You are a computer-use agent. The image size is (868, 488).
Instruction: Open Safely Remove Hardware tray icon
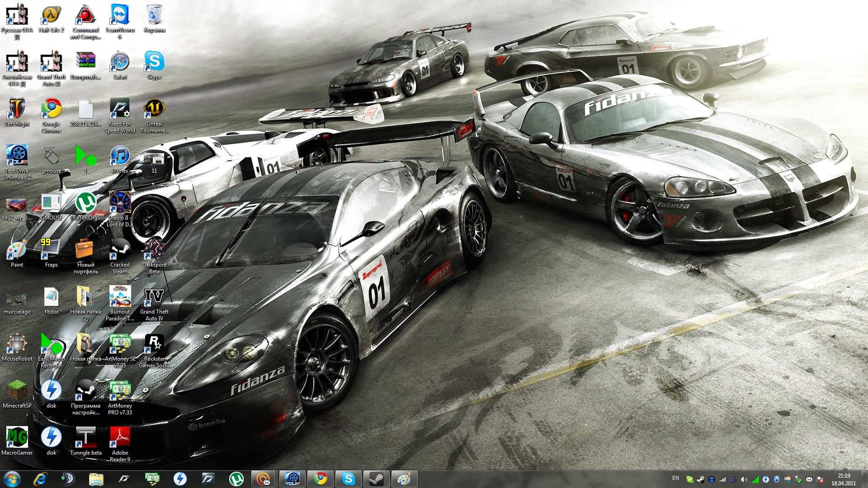click(x=798, y=479)
